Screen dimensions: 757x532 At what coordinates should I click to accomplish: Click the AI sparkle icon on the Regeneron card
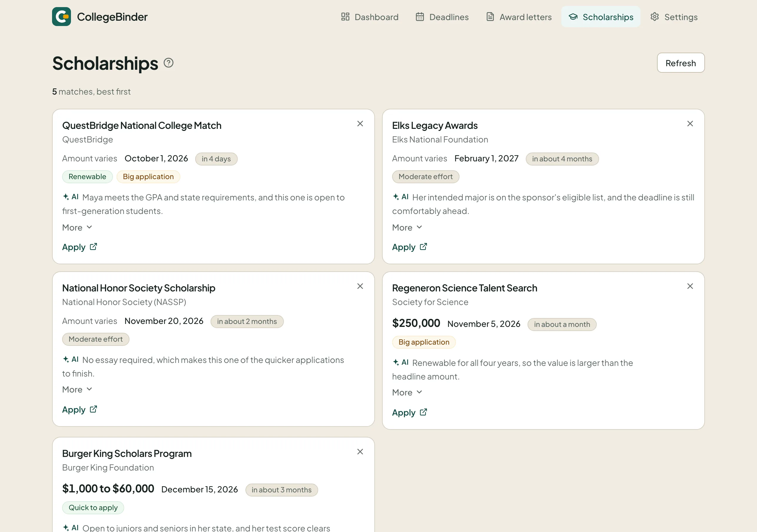coord(396,362)
